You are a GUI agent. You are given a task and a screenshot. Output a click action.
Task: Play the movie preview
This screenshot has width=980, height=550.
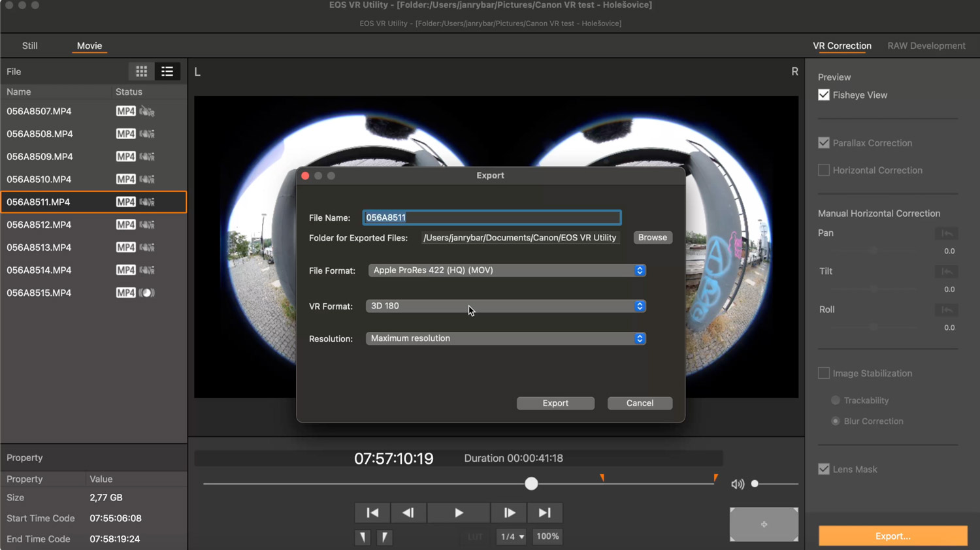(459, 513)
